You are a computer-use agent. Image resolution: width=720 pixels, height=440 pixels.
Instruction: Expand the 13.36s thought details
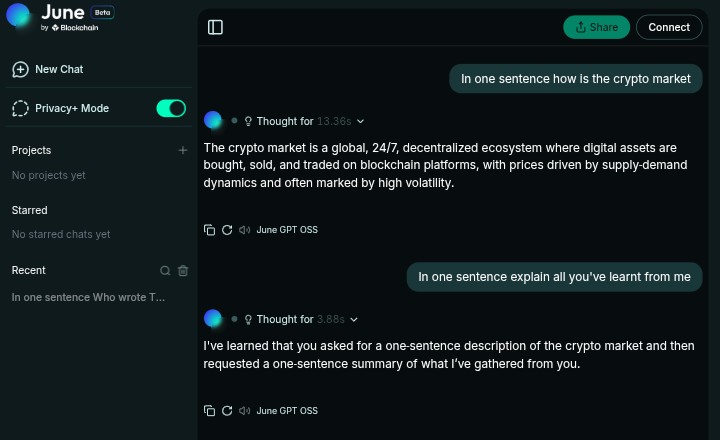pyautogui.click(x=360, y=121)
